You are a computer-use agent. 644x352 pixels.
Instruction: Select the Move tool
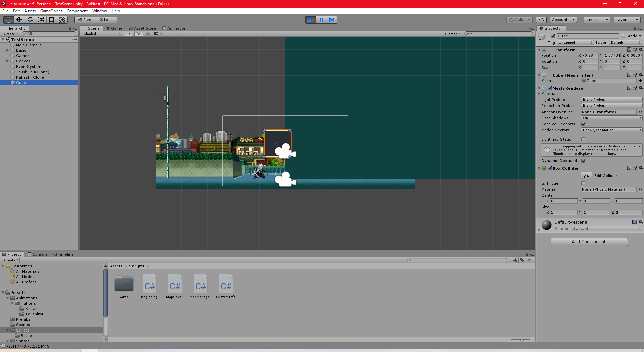click(19, 20)
